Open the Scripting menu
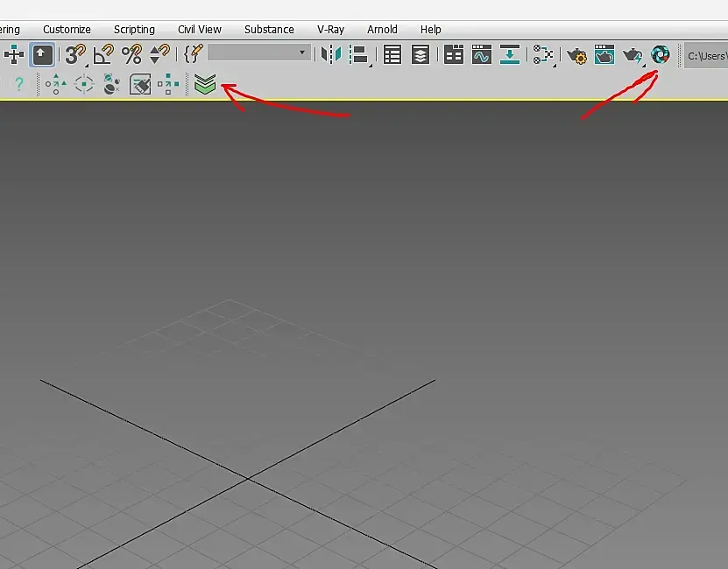This screenshot has height=569, width=728. [134, 29]
